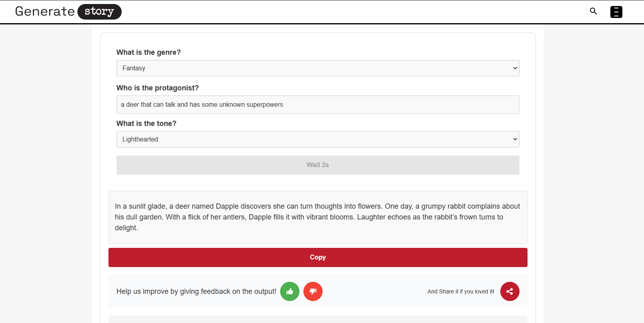Click "And Share it if you loved it!" text
Viewport: 644px width, 323px height.
[x=461, y=291]
